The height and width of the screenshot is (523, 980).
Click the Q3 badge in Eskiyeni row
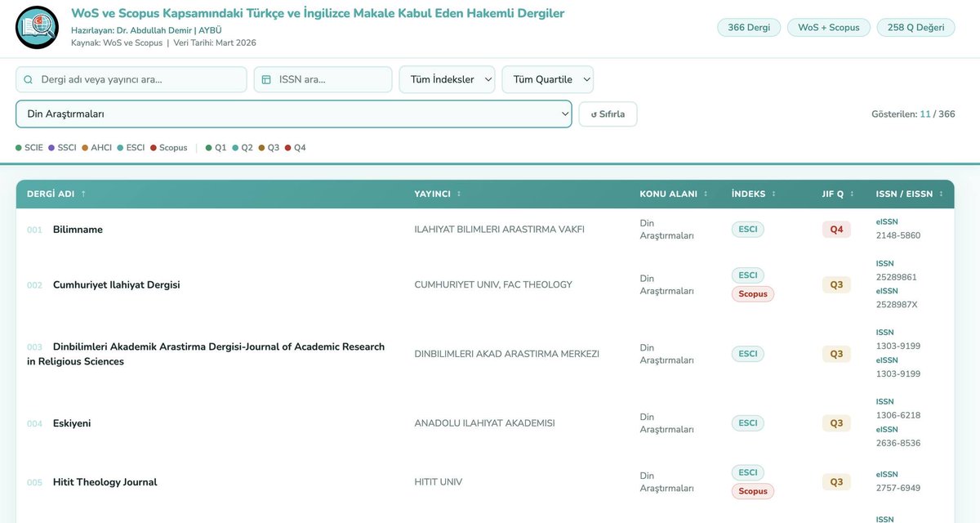pyautogui.click(x=836, y=423)
